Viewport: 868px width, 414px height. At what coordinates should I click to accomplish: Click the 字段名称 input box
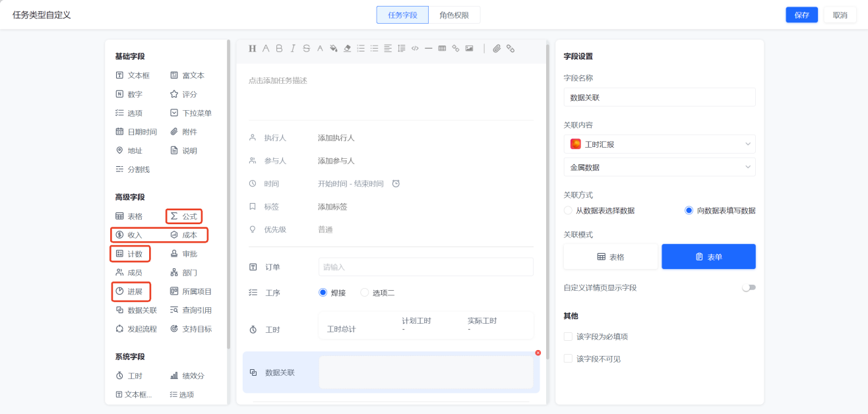[x=660, y=98]
